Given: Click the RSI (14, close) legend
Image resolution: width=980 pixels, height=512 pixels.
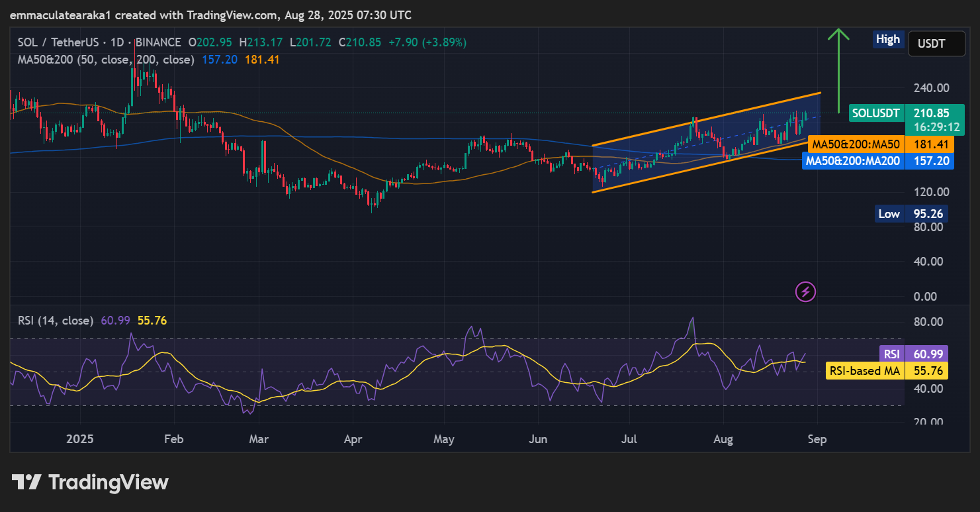Looking at the screenshot, I should 56,321.
